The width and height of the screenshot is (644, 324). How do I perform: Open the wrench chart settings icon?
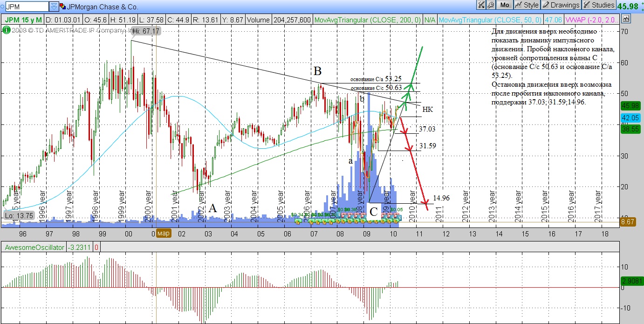[490, 5]
